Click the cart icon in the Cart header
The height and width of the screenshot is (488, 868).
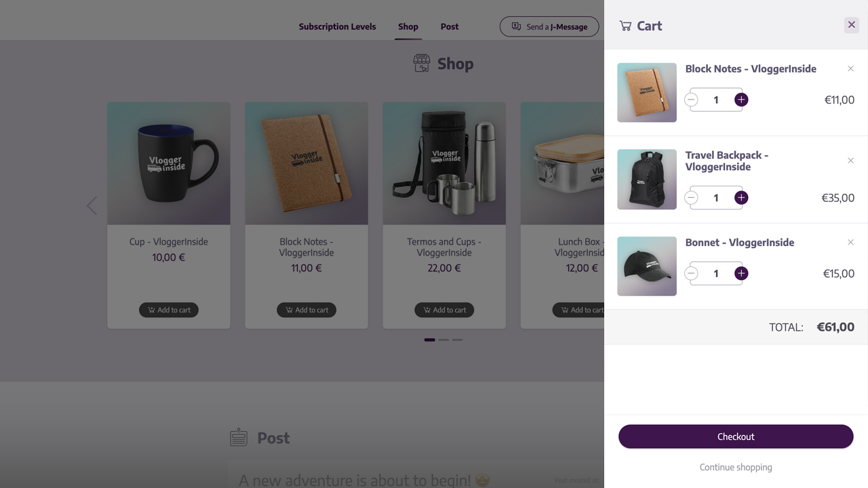pos(624,26)
